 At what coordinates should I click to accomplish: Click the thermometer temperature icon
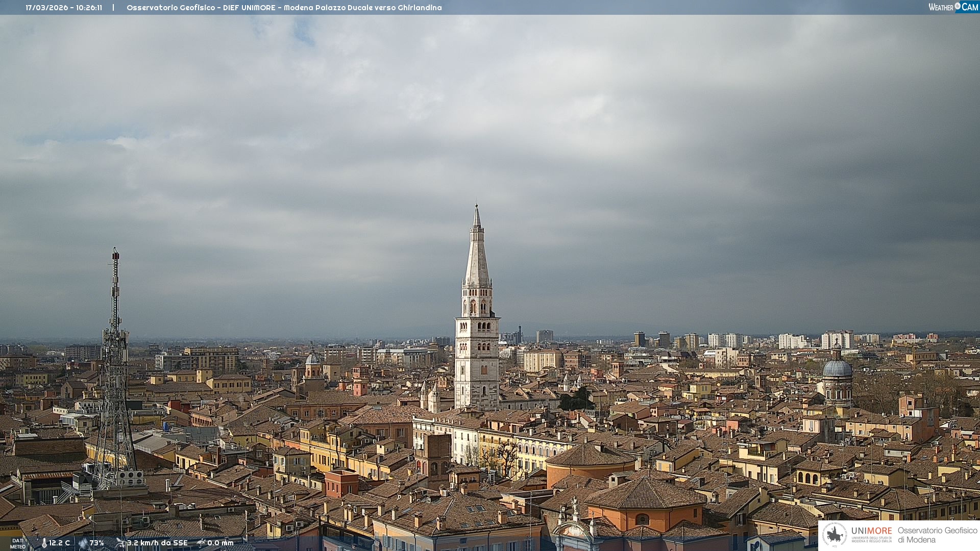pyautogui.click(x=44, y=543)
